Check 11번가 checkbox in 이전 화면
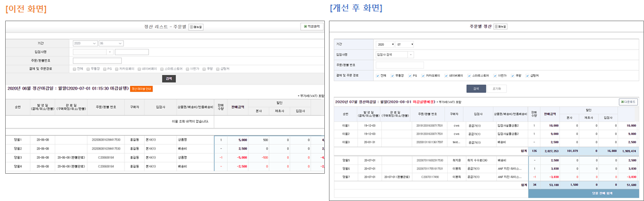 [x=187, y=69]
